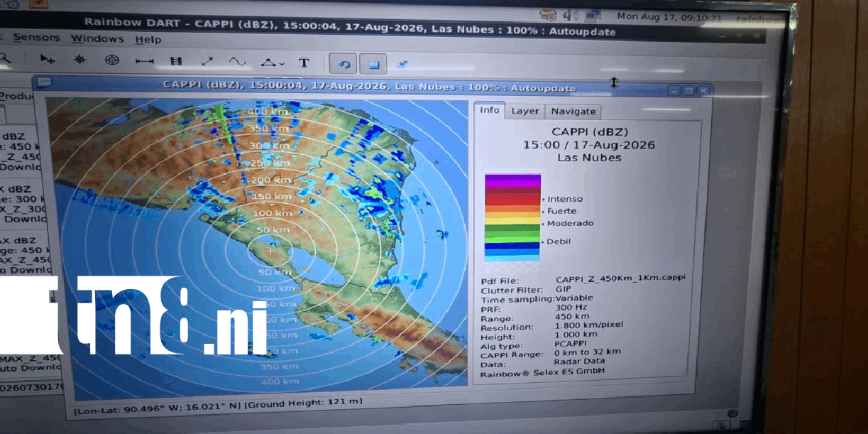Viewport: 868px width, 434px height.
Task: Click the 'Moderado' legend label
Action: [570, 223]
